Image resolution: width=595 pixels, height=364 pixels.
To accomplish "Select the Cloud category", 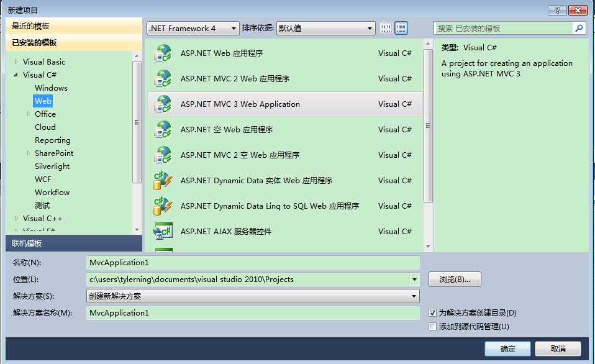I will (45, 127).
